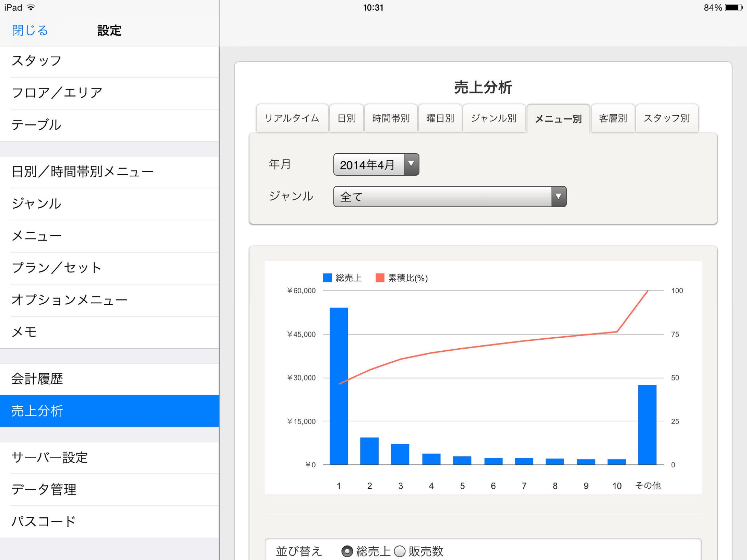Open the ジャンル row in the sidebar
The height and width of the screenshot is (560, 747).
click(109, 204)
